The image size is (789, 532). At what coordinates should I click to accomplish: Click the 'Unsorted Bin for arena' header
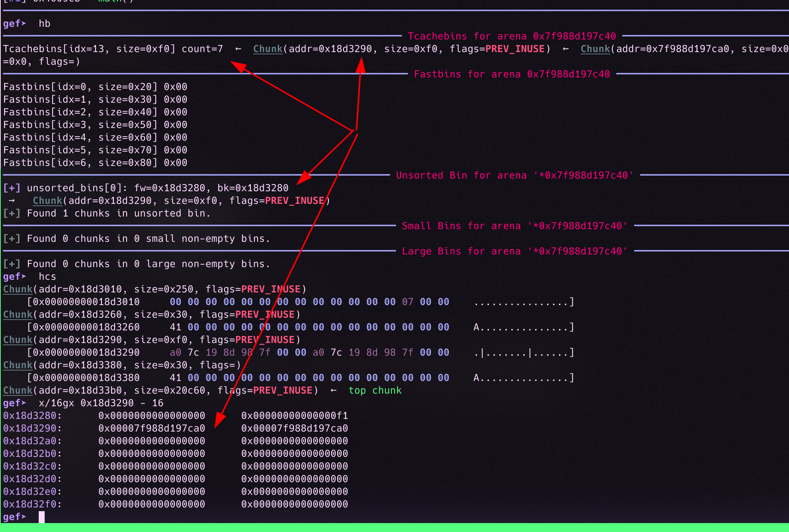coord(514,175)
